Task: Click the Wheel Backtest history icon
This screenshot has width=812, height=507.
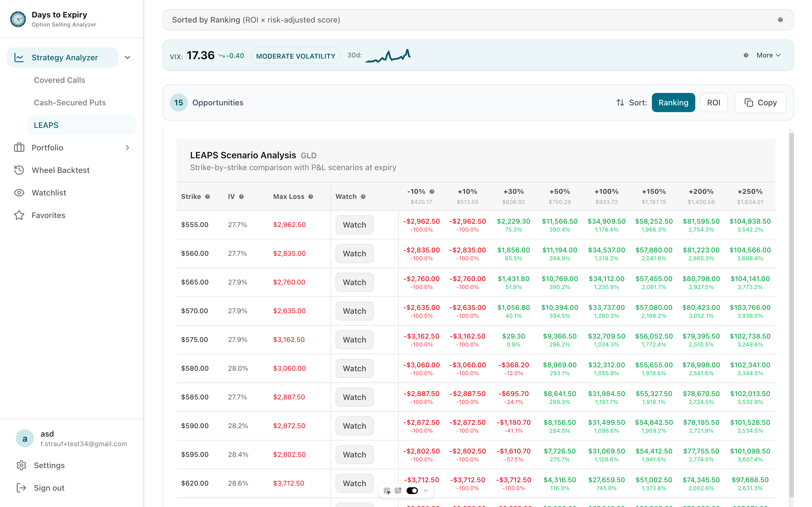Action: click(19, 170)
